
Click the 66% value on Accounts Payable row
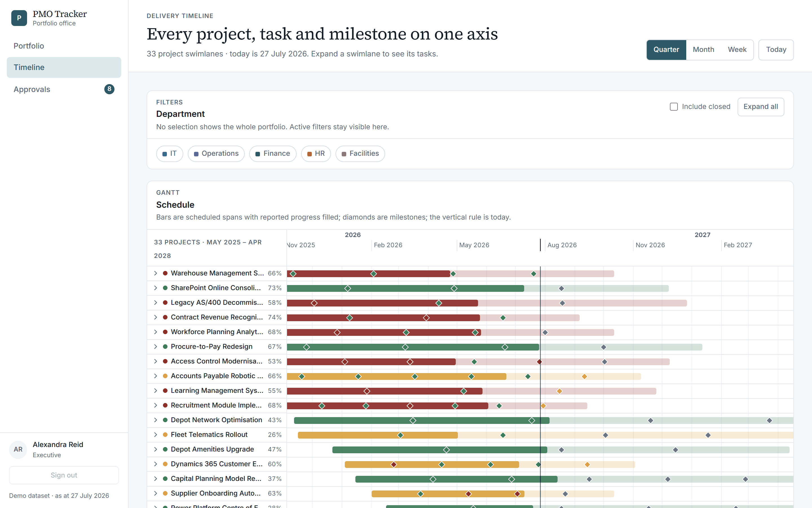(x=274, y=376)
